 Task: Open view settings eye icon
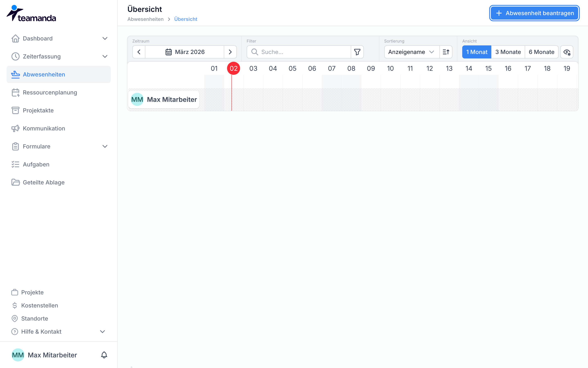pyautogui.click(x=567, y=52)
